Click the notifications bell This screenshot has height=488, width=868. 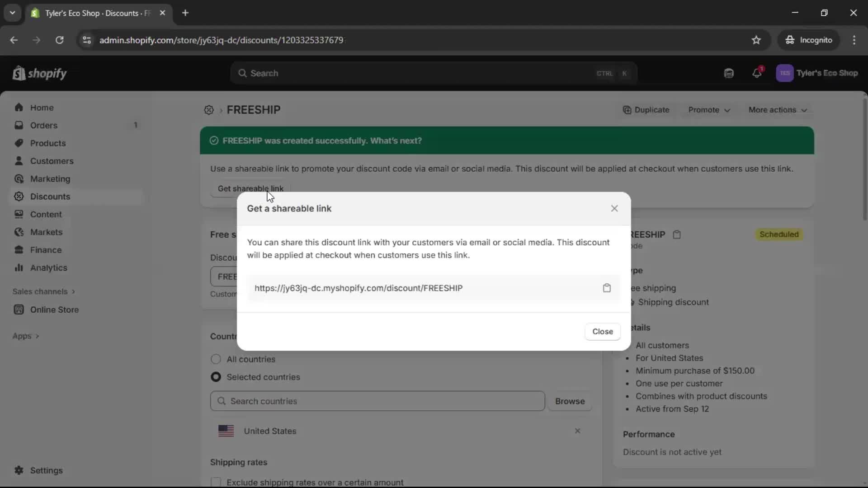pos(757,73)
